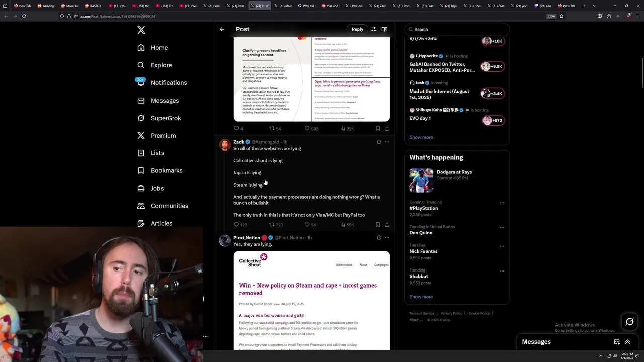Open more options for Dan Quinn trend

tap(502, 227)
